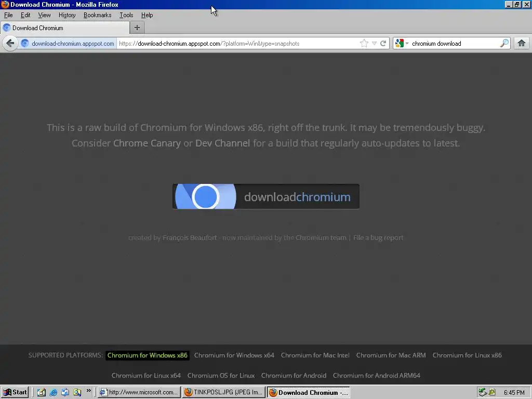
Task: Click the download chromium button
Action: pyautogui.click(x=266, y=196)
